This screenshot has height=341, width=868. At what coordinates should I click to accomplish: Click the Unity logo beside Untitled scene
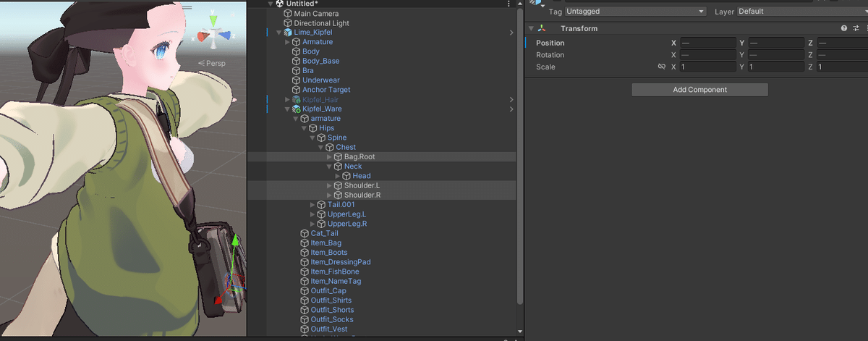pyautogui.click(x=280, y=4)
